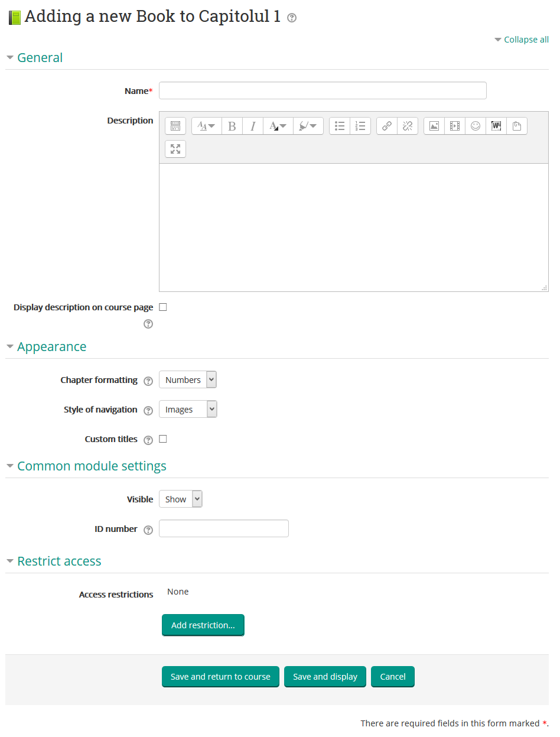Insert a link in the description
This screenshot has height=737, width=560.
pyautogui.click(x=387, y=126)
